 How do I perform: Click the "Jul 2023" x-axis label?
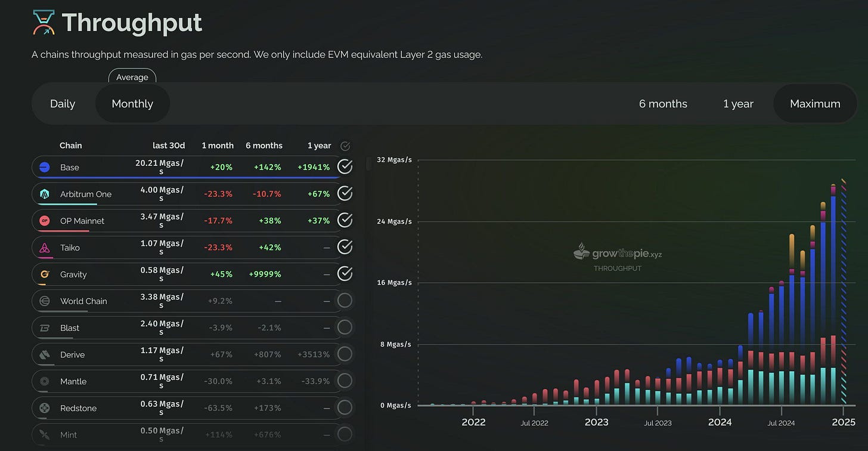[658, 423]
